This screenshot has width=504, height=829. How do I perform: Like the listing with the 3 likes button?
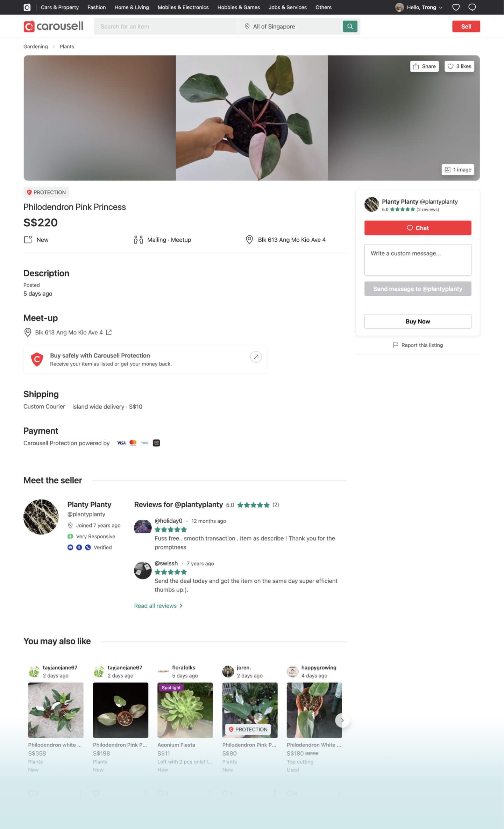pos(459,66)
